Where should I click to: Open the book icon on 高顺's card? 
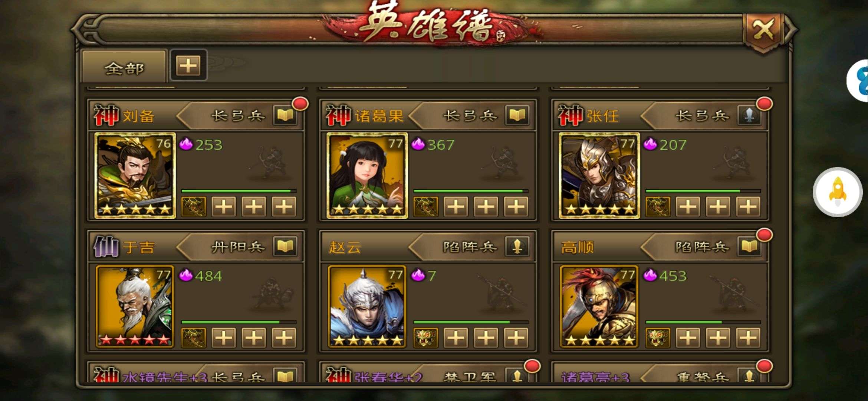[x=749, y=247]
